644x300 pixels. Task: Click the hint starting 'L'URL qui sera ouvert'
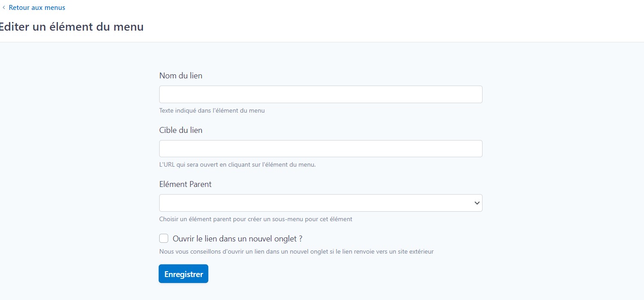pos(237,165)
